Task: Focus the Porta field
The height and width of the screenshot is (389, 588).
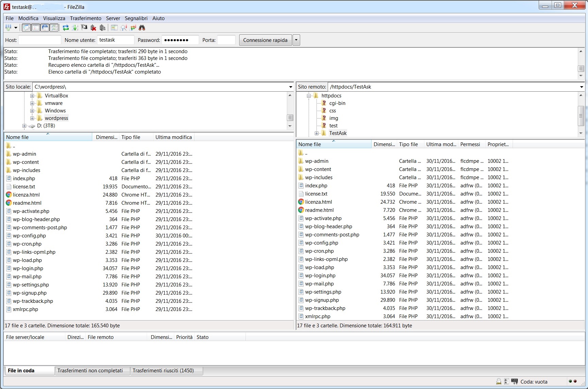Action: click(226, 40)
